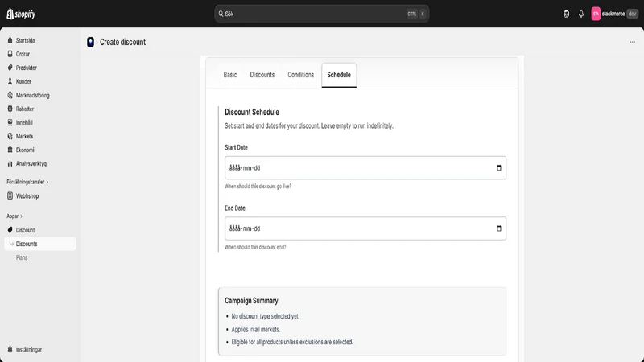The width and height of the screenshot is (644, 362).
Task: Select the Produkter tag icon
Action: click(x=10, y=68)
